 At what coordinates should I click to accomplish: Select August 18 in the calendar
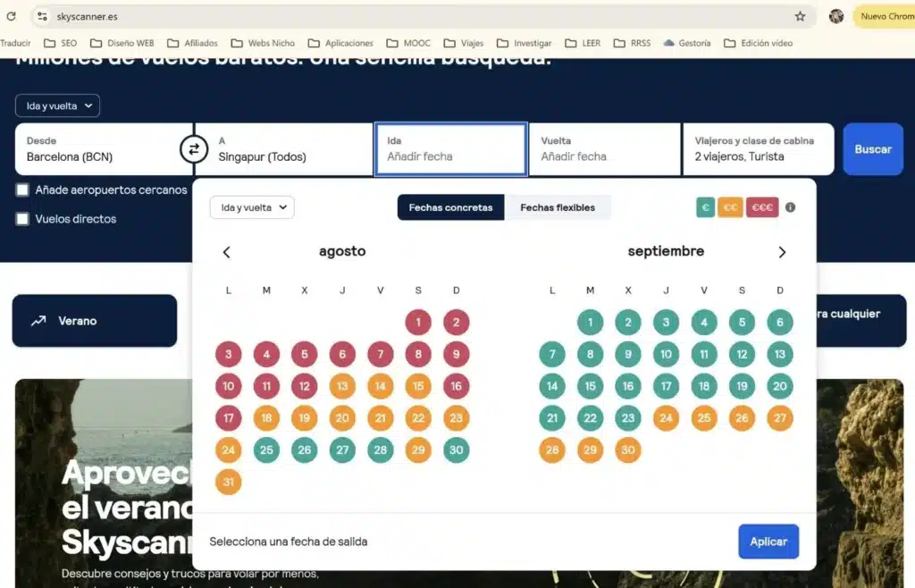coord(266,417)
